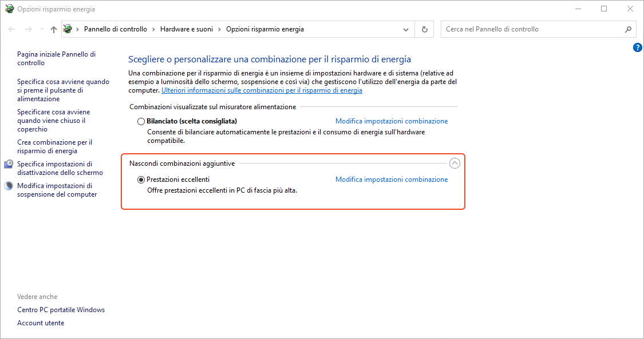Image resolution: width=644 pixels, height=339 pixels.
Task: Minimize the Opzioni risparmio energia window
Action: [578, 9]
